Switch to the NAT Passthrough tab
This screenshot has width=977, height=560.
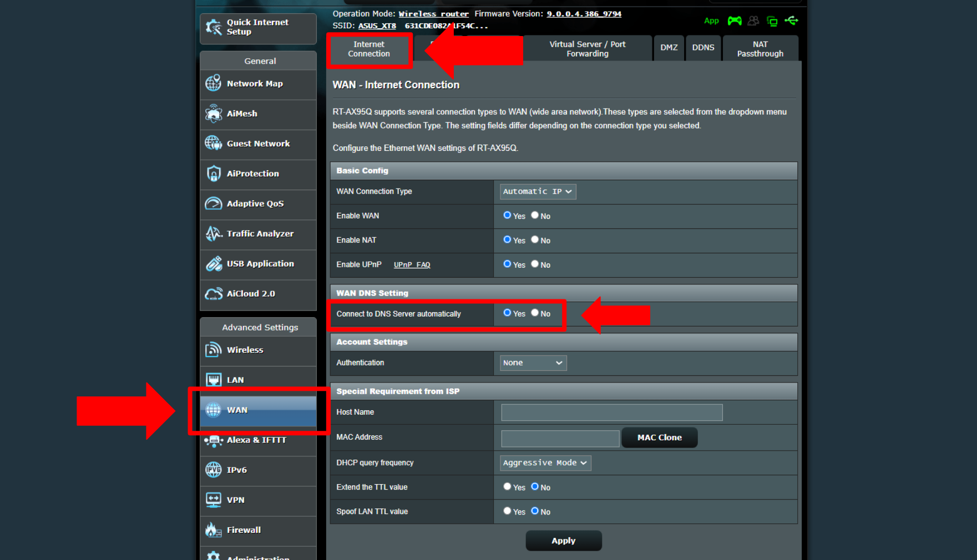click(x=760, y=49)
